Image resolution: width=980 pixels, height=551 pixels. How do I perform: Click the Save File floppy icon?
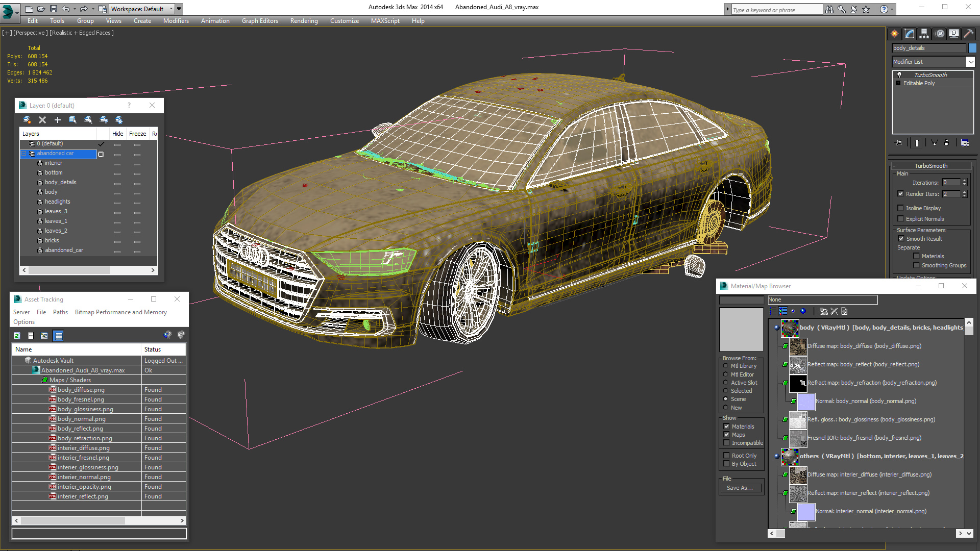pyautogui.click(x=53, y=9)
